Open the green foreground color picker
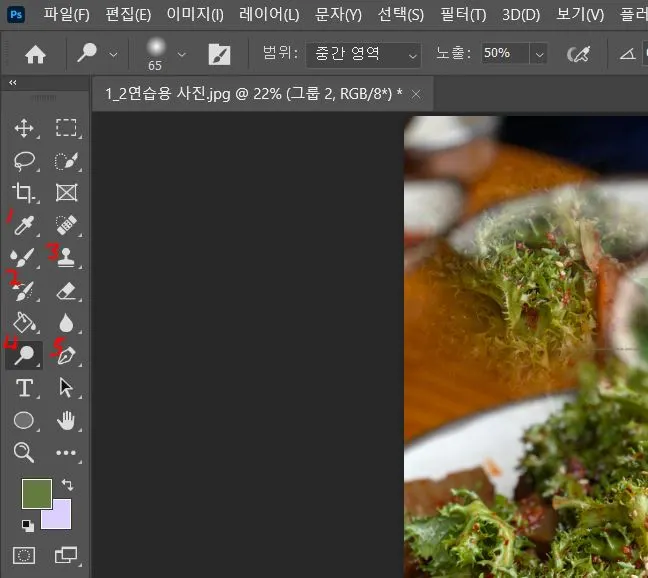Image resolution: width=648 pixels, height=578 pixels. click(x=37, y=494)
